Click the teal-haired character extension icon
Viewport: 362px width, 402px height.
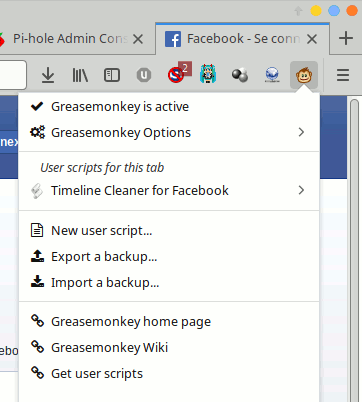pyautogui.click(x=208, y=74)
